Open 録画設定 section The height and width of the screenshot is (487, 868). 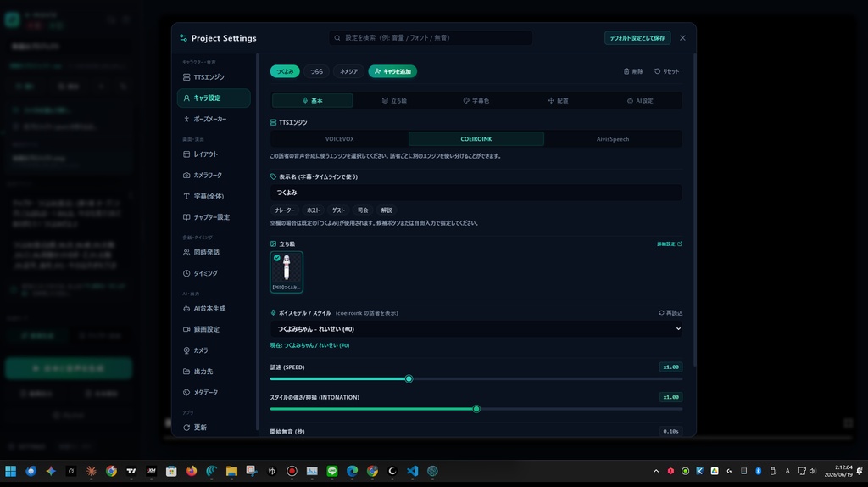coord(214,330)
